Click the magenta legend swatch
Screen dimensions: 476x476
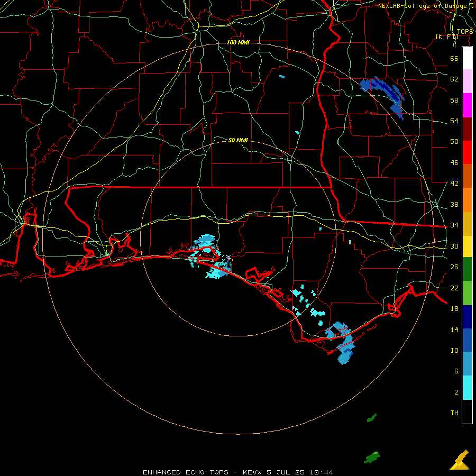pyautogui.click(x=467, y=105)
